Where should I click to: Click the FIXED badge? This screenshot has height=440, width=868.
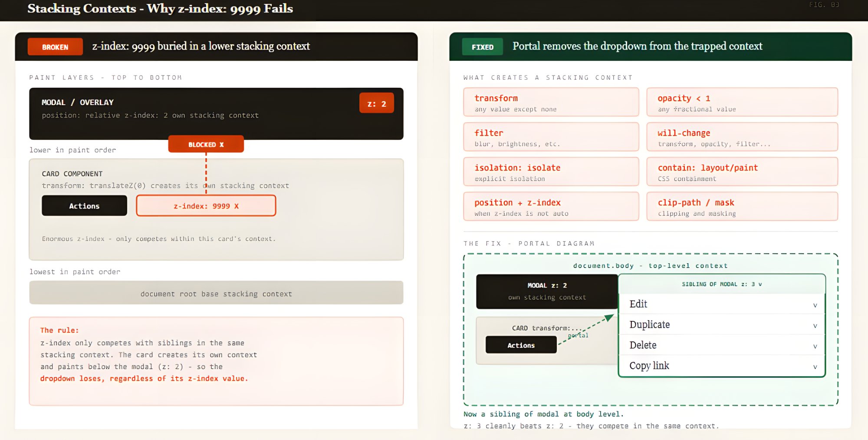click(482, 47)
